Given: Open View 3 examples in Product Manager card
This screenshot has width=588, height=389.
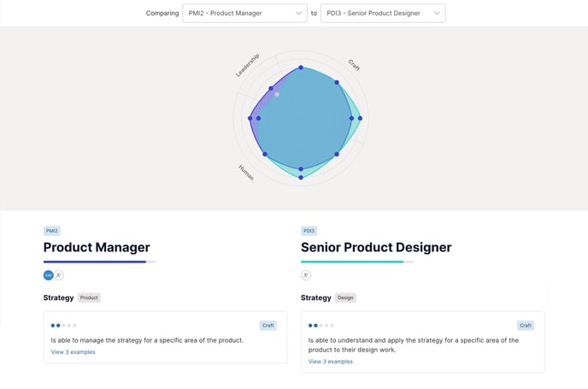Looking at the screenshot, I should [x=73, y=352].
